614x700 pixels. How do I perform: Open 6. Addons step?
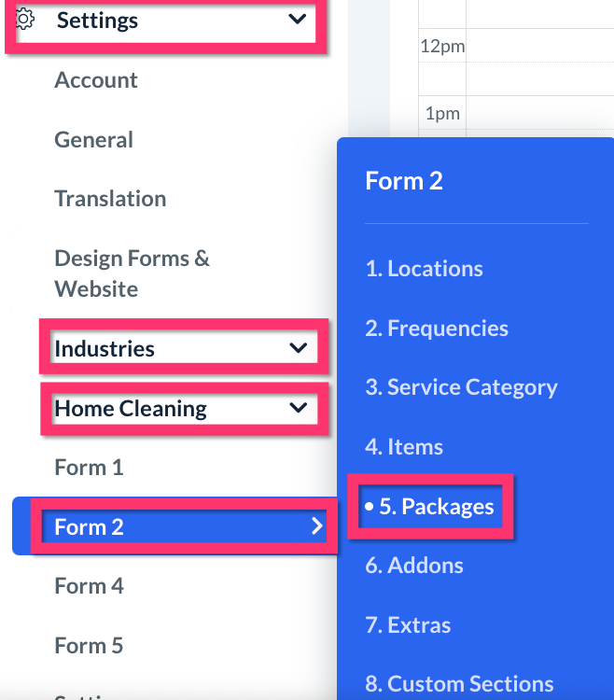point(414,566)
